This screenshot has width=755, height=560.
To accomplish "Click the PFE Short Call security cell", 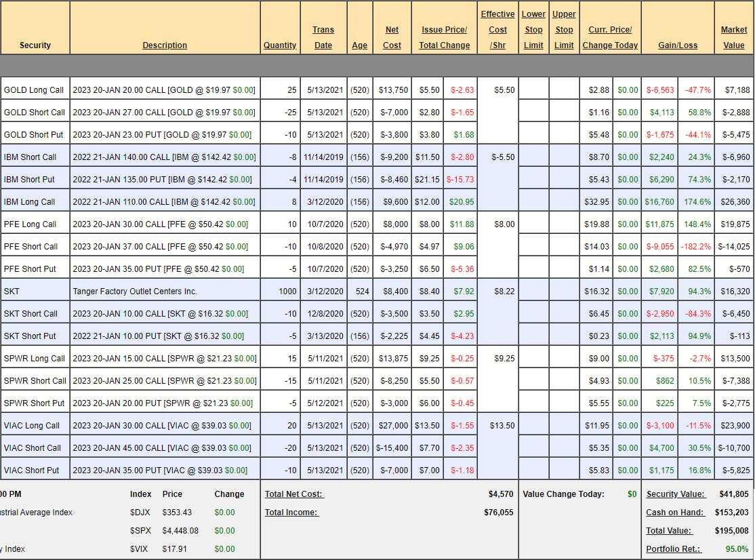I will click(x=30, y=246).
